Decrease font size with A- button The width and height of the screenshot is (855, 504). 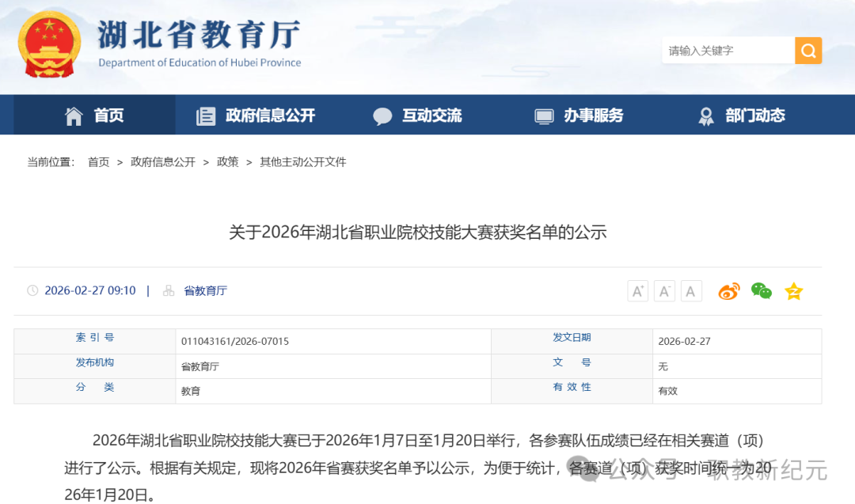tap(664, 291)
